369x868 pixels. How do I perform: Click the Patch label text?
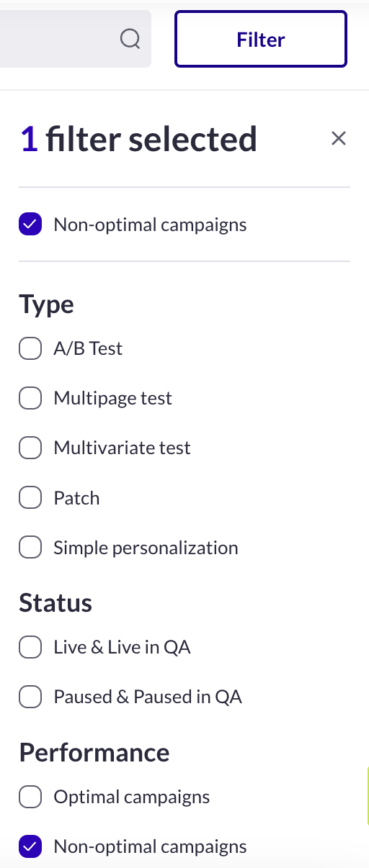coord(76,498)
